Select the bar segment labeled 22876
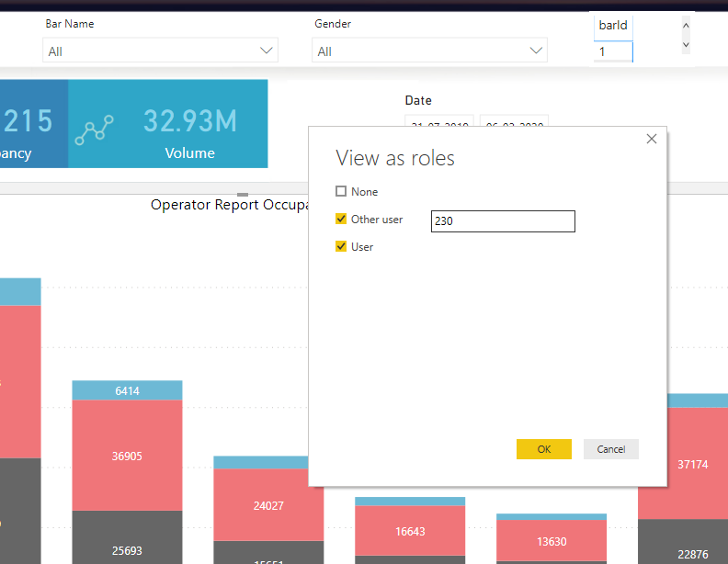 click(x=683, y=542)
